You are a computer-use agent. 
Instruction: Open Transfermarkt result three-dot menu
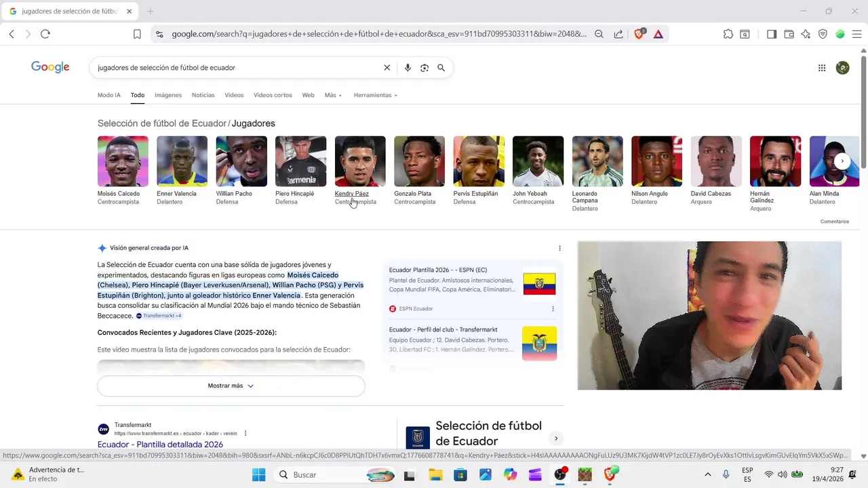point(245,433)
